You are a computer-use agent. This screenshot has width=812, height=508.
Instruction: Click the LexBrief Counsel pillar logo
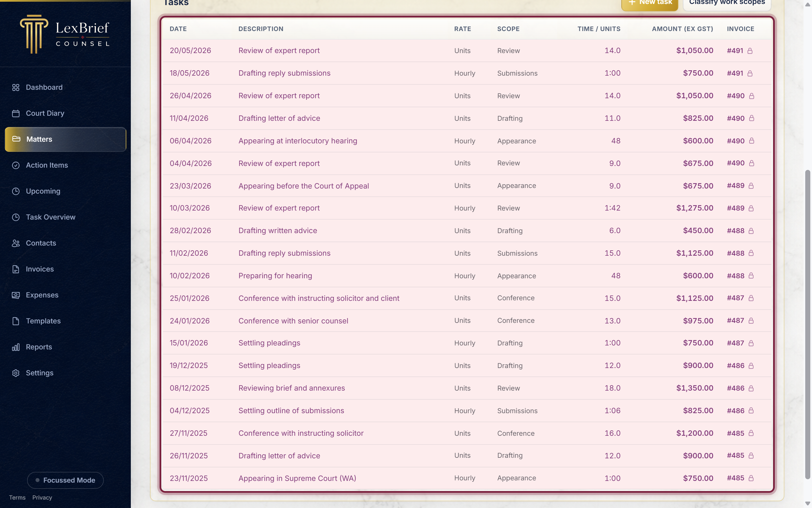(x=34, y=34)
